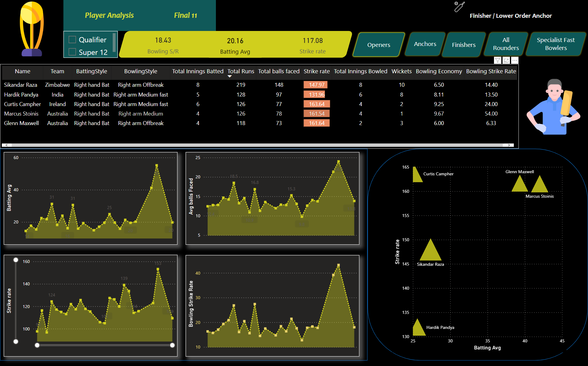
Task: Open the table's more options ellipsis
Action: click(x=515, y=60)
